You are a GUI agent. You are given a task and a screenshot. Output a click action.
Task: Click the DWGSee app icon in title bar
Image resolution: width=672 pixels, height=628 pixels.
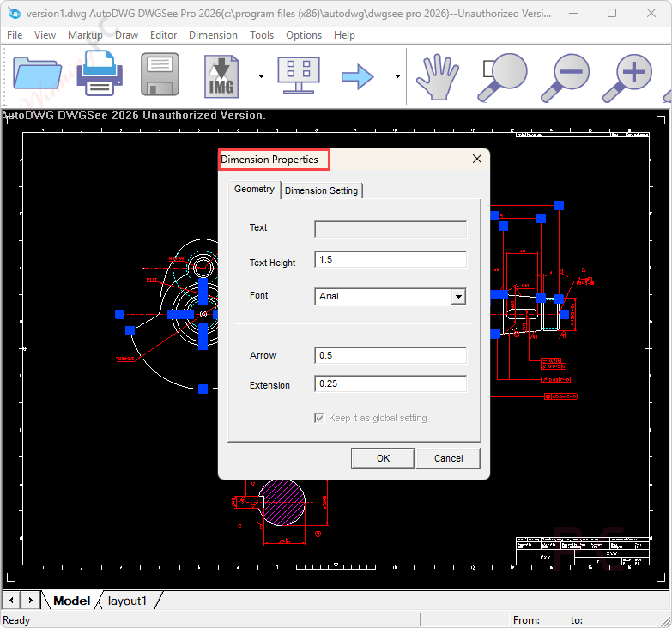tap(15, 13)
